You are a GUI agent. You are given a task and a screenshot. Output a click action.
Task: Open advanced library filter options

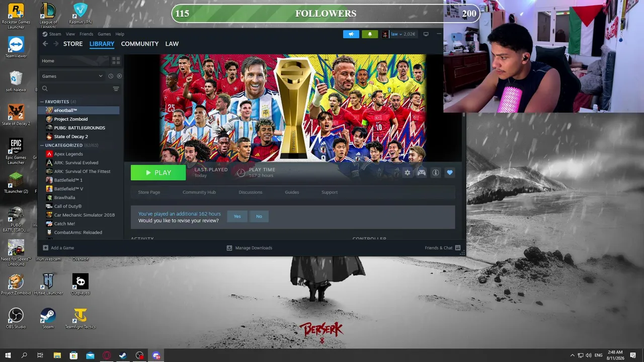pyautogui.click(x=116, y=88)
